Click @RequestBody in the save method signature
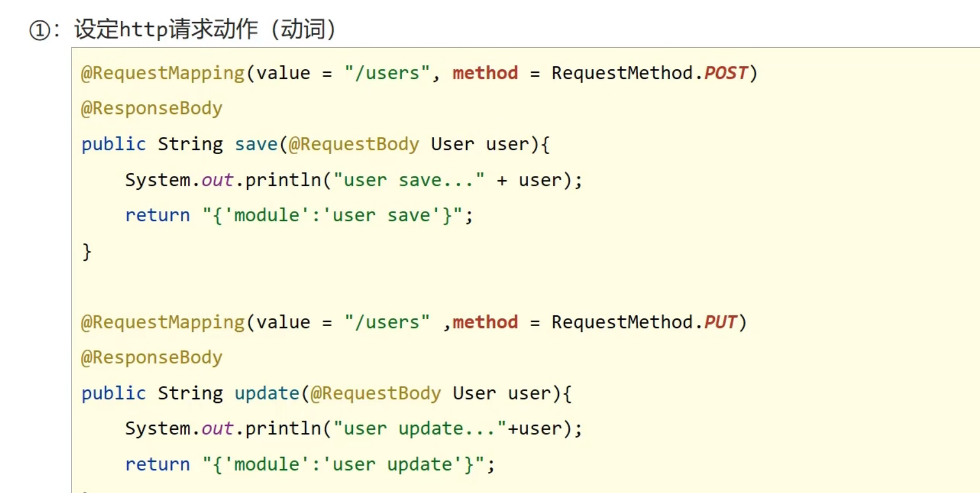Viewport: 980px width, 493px height. coord(354,144)
